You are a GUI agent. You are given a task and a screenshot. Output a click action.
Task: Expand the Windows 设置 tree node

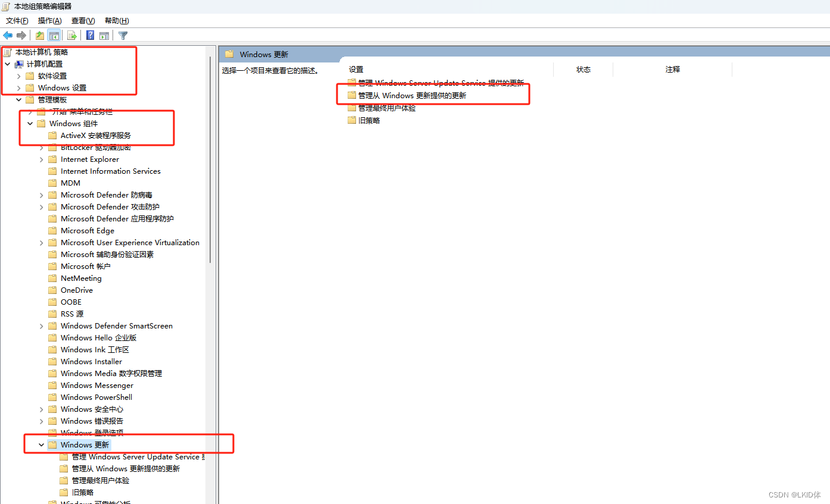click(x=18, y=88)
